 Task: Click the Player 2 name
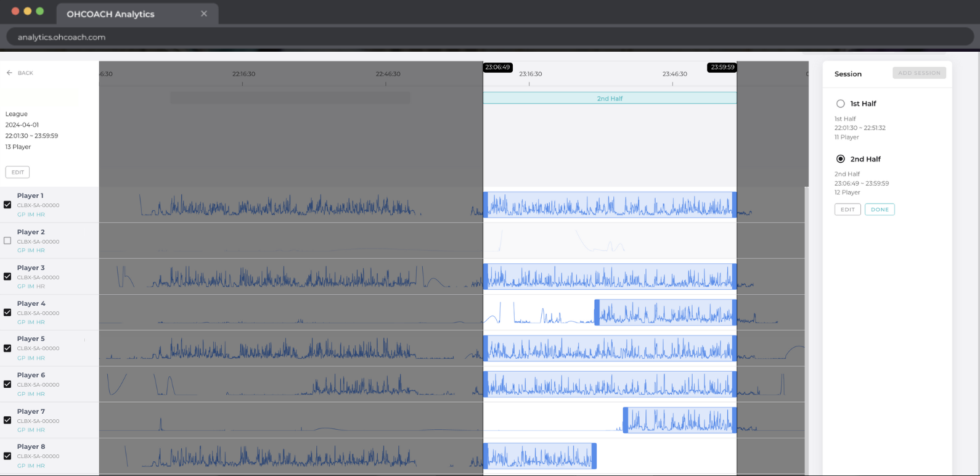31,232
